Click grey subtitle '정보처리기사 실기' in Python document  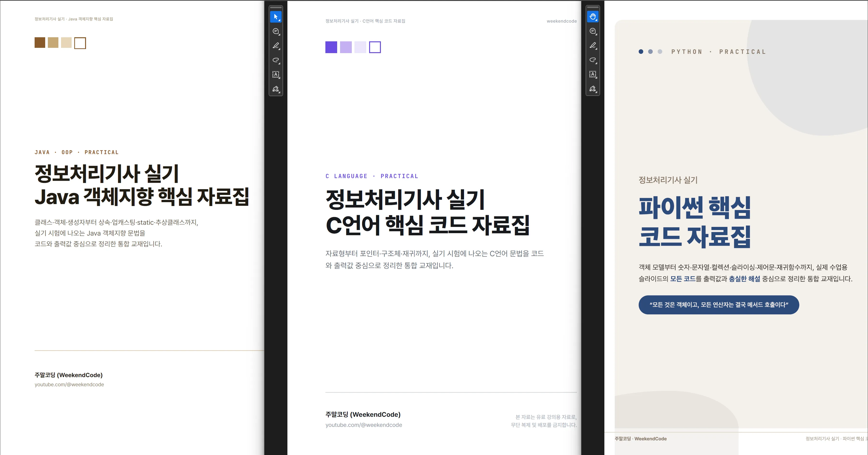[668, 180]
